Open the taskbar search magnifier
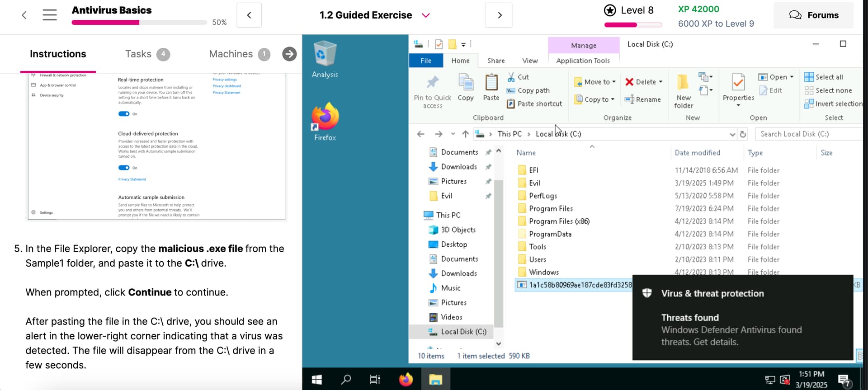This screenshot has height=390, width=868. (346, 380)
